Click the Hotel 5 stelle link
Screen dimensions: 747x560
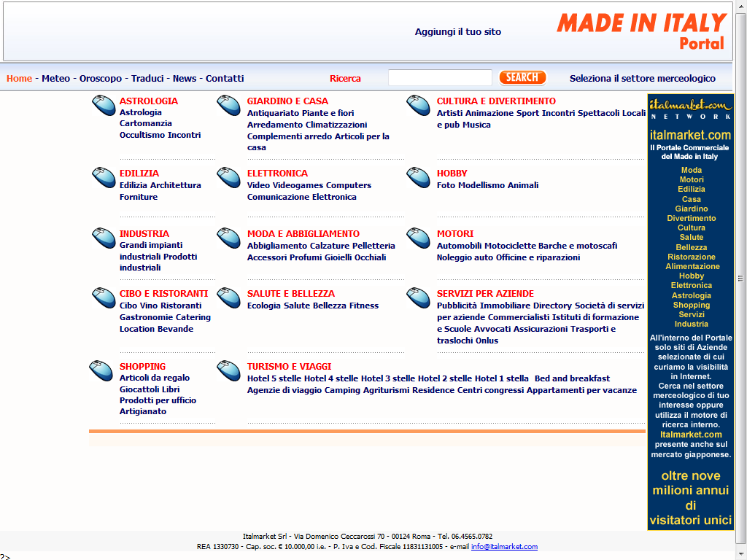274,378
